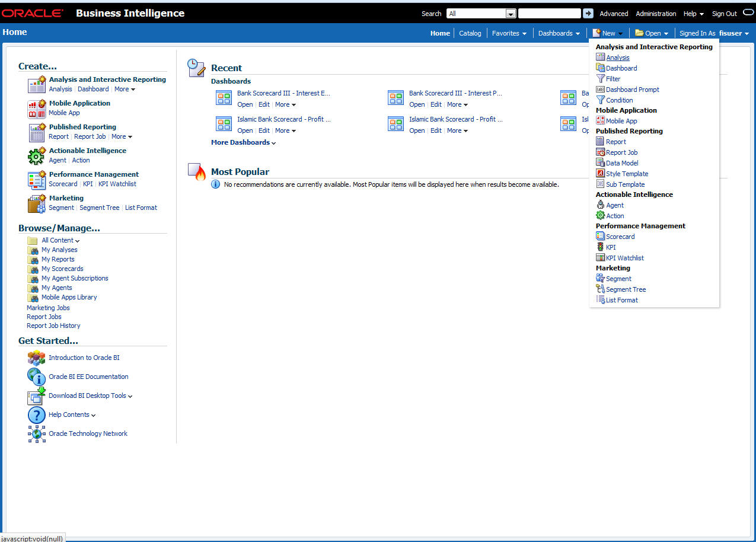Click the Data Model icon in the New menu
The image size is (756, 542).
pyautogui.click(x=600, y=163)
